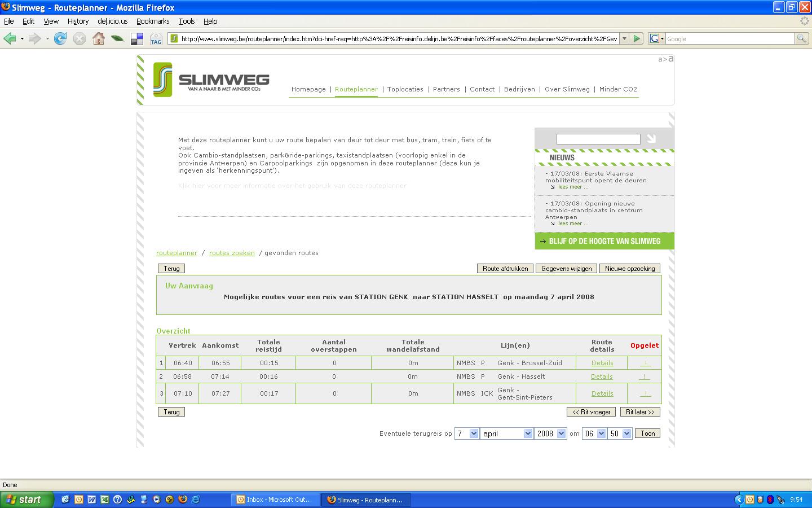Launch Internet Explorer from Quick Launch
The width and height of the screenshot is (812, 508).
click(x=195, y=500)
